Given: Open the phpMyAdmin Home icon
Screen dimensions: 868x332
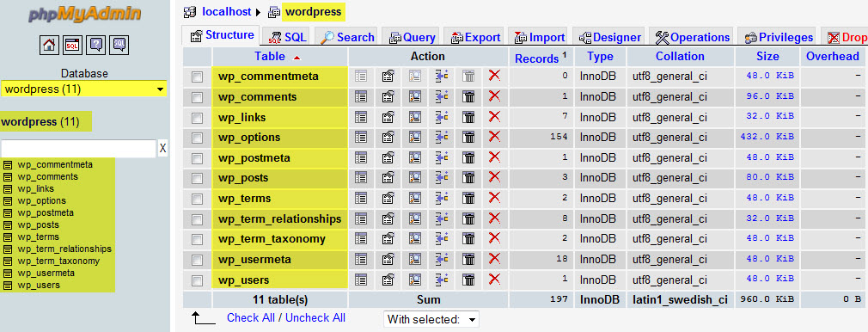Looking at the screenshot, I should pyautogui.click(x=49, y=45).
